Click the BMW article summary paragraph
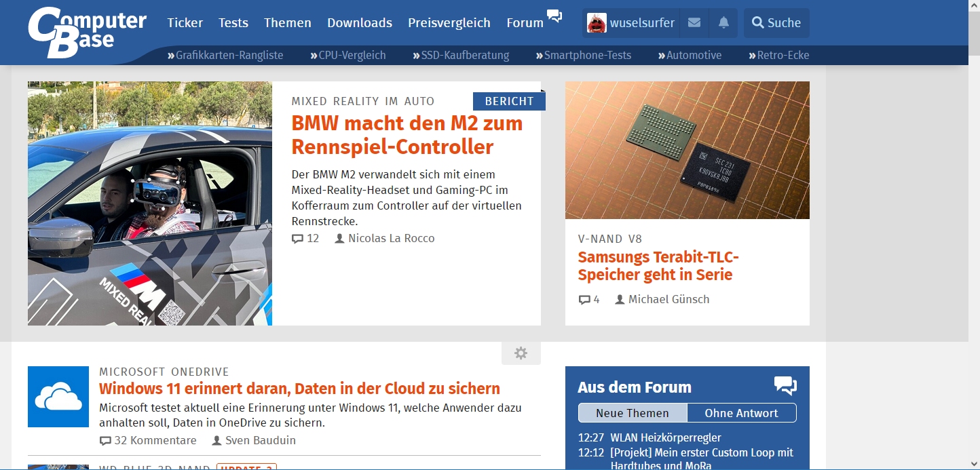The height and width of the screenshot is (470, 980). (407, 198)
